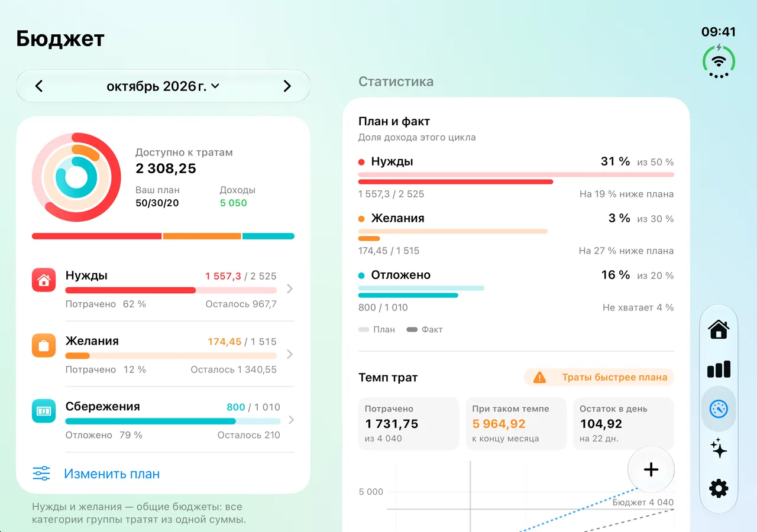Click the Доступно к тратам amount 2 308,25
757x532 pixels.
pyautogui.click(x=166, y=168)
